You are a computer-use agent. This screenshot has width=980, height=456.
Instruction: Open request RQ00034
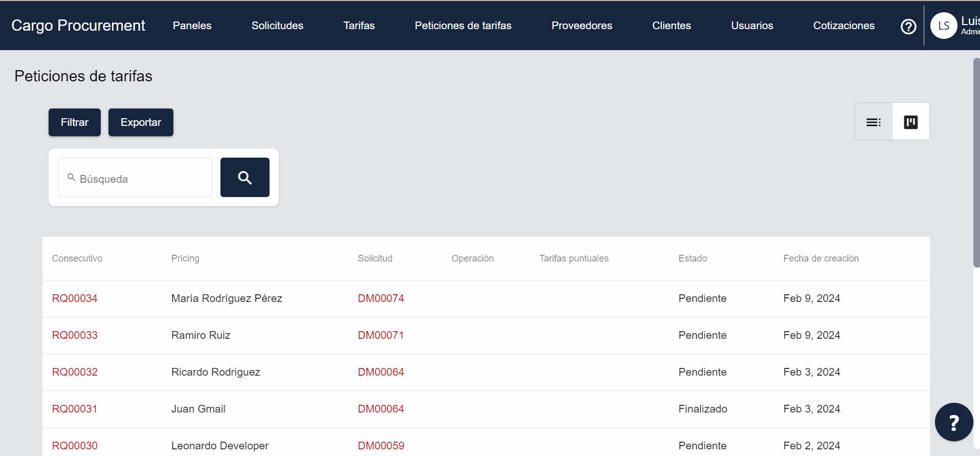tap(75, 298)
